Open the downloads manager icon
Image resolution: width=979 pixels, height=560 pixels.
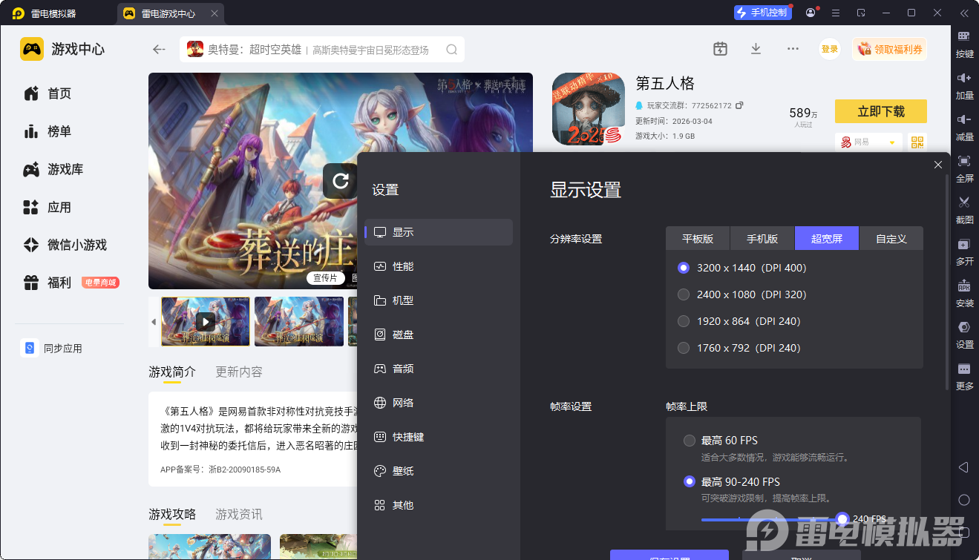756,49
